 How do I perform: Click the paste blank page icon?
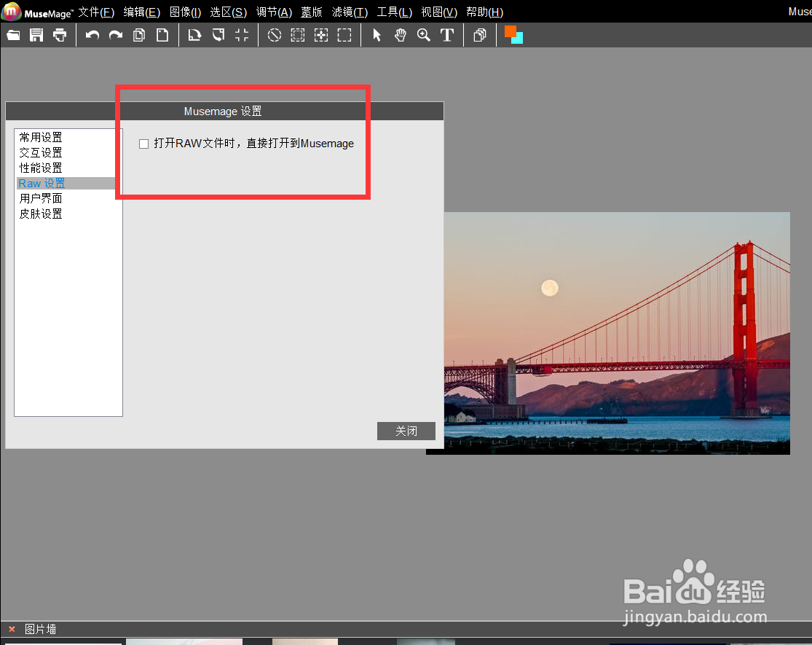pos(162,35)
